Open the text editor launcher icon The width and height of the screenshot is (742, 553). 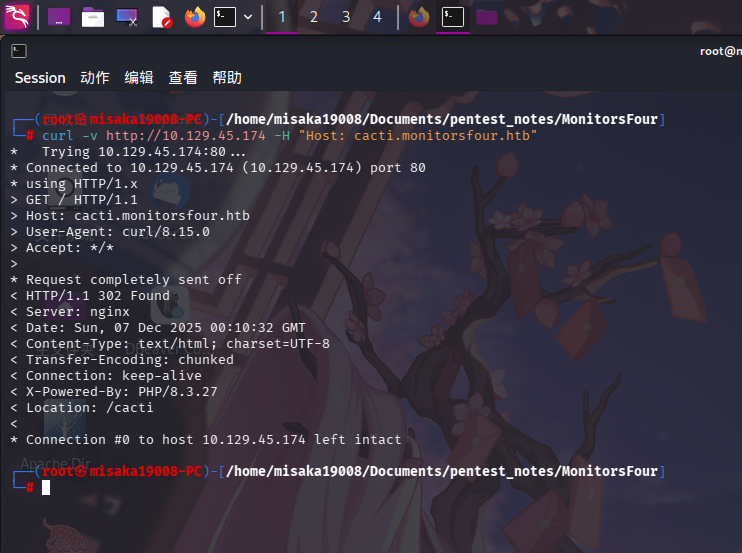click(x=161, y=17)
